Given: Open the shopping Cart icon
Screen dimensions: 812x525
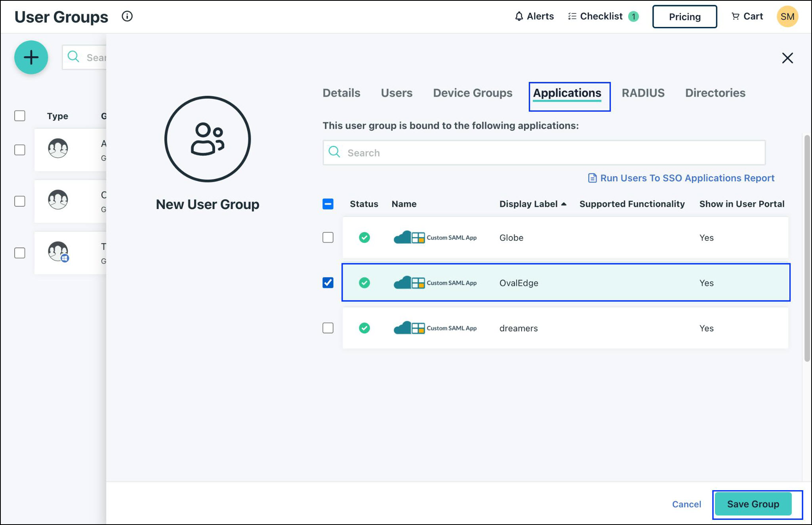Looking at the screenshot, I should 735,16.
